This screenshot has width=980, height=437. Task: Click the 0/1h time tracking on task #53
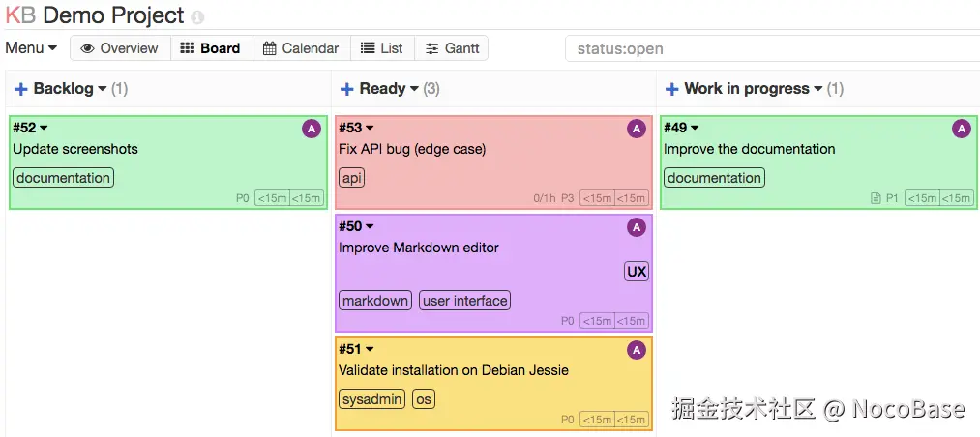(545, 198)
